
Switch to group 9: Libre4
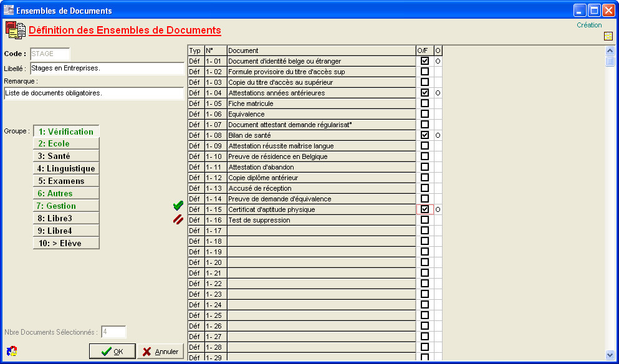[x=66, y=231]
